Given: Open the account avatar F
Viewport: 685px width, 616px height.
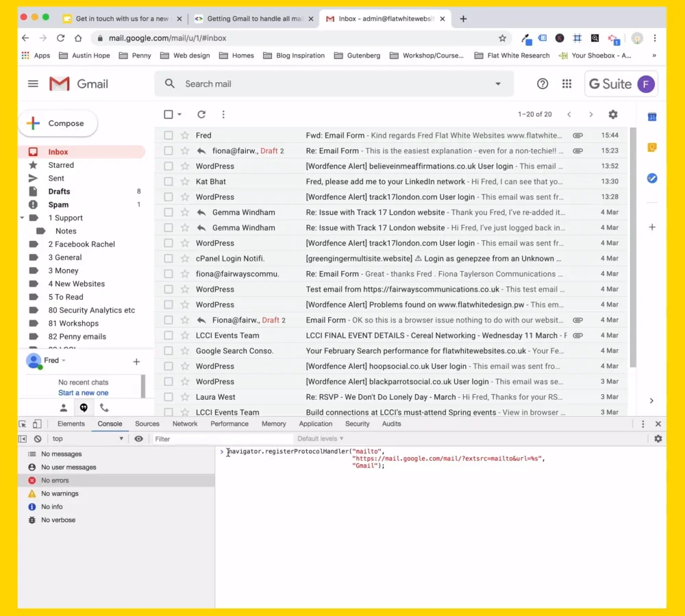Looking at the screenshot, I should click(x=646, y=84).
